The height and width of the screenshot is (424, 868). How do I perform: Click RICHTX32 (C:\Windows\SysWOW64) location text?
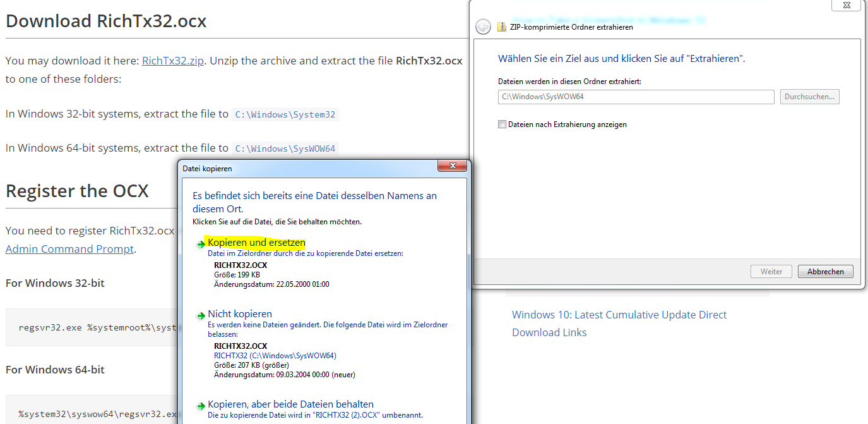point(275,356)
